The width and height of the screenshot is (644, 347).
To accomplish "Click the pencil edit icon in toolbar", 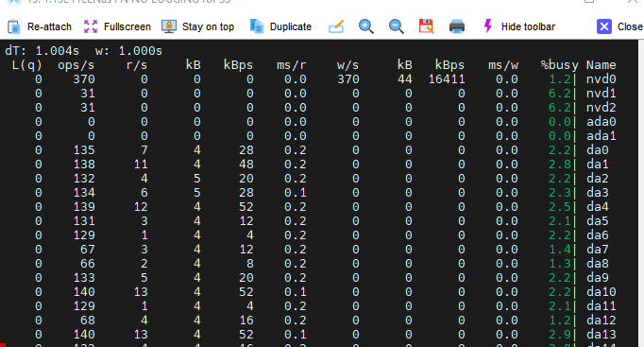I will point(336,26).
